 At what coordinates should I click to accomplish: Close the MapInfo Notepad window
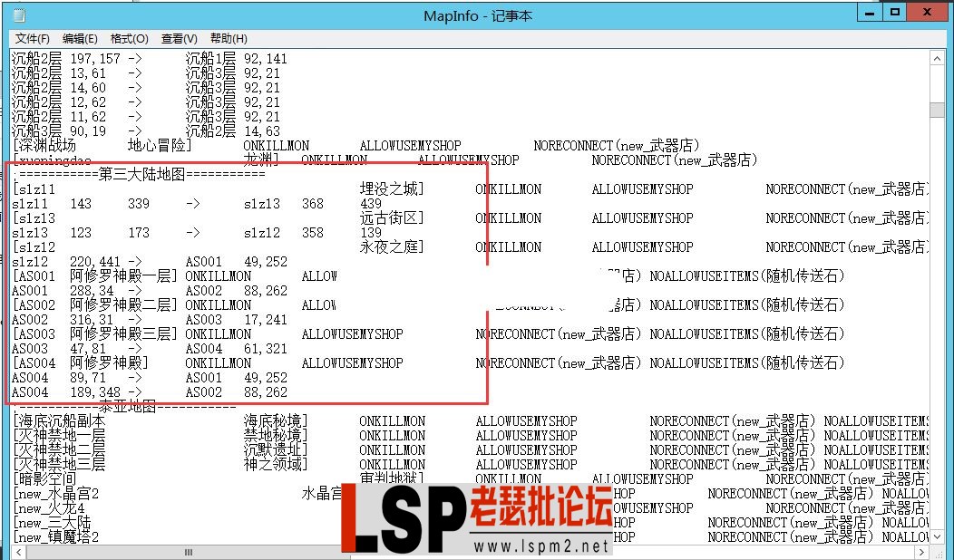coord(927,12)
